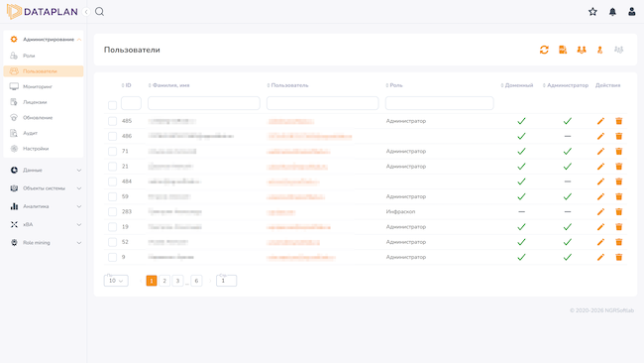Open the rows-per-page dropdown showing 10

click(x=116, y=281)
